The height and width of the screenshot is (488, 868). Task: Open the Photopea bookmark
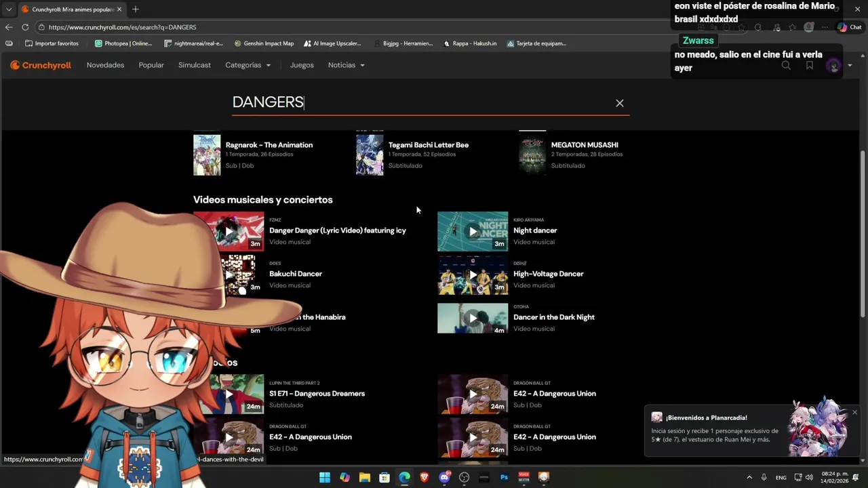pos(123,43)
